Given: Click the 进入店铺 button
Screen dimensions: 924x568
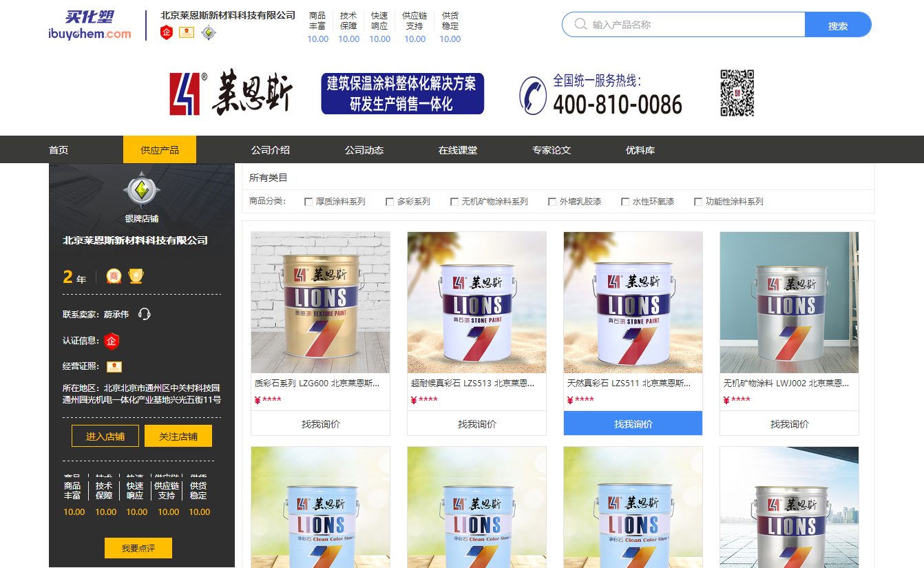Looking at the screenshot, I should pyautogui.click(x=105, y=436).
